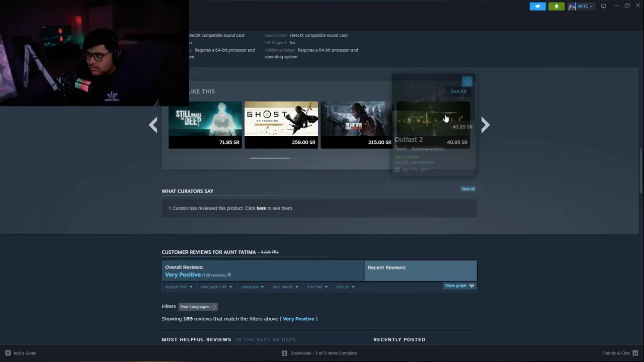Expand the Purchase Type filter dropdown
The height and width of the screenshot is (362, 644).
(x=216, y=287)
